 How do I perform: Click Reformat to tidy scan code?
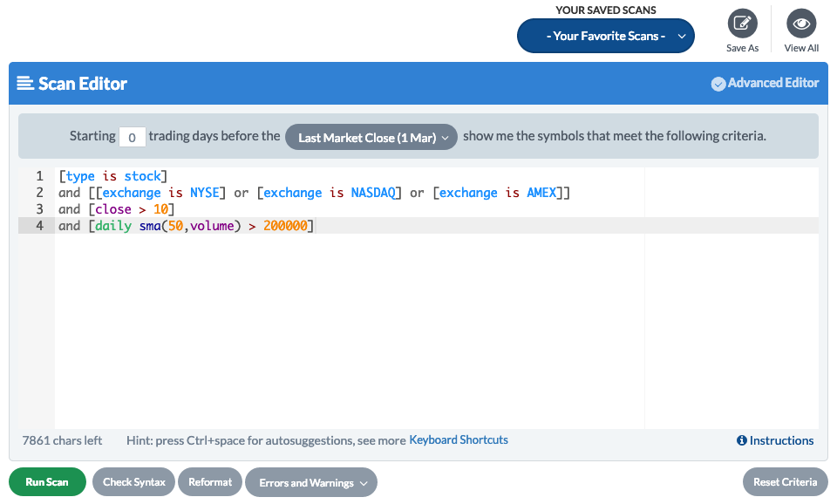coord(210,482)
